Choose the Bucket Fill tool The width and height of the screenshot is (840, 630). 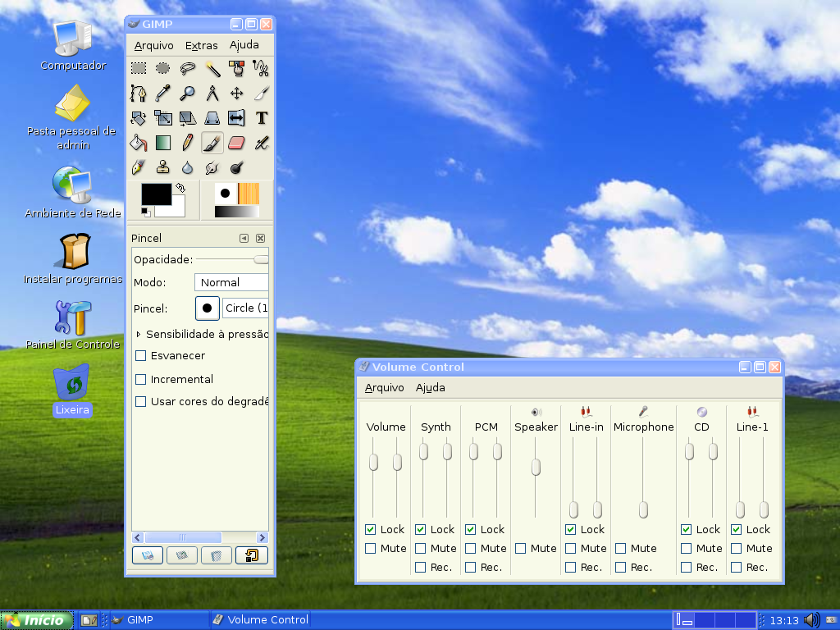[x=139, y=143]
